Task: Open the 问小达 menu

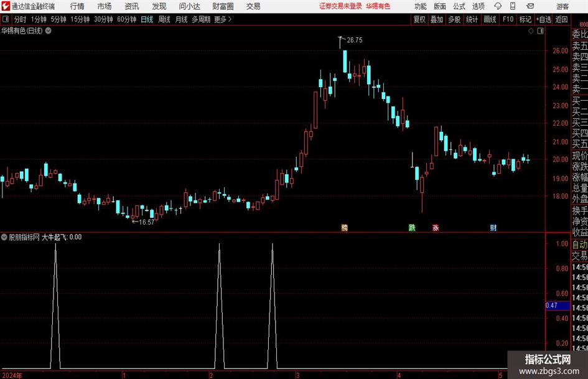Action: click(189, 6)
